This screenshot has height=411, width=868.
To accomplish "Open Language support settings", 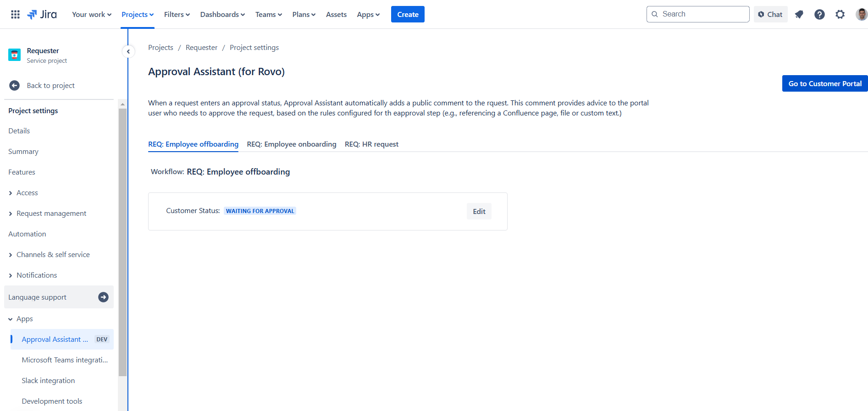I will click(59, 297).
